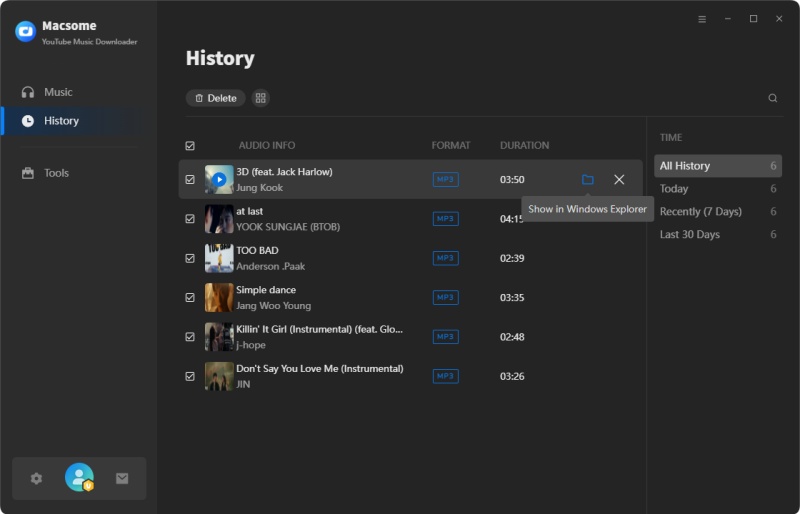
Task: Uncheck Don't Say You Love Me checkbox
Action: tap(190, 376)
